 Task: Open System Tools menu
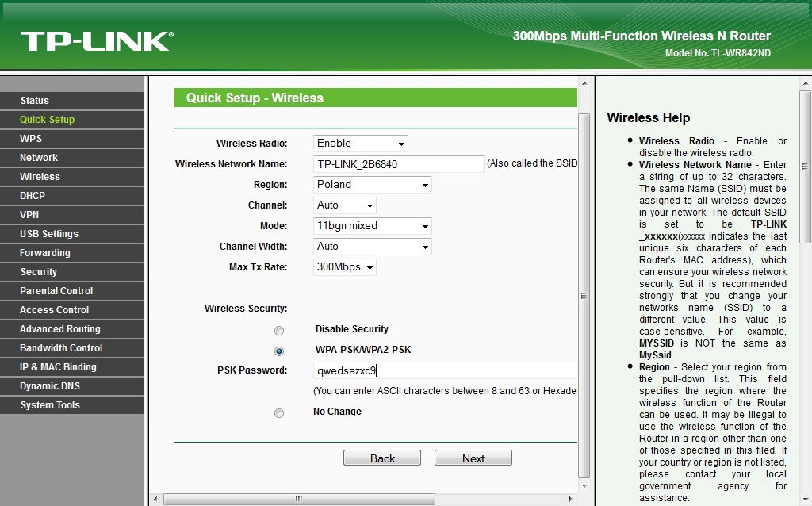72,405
